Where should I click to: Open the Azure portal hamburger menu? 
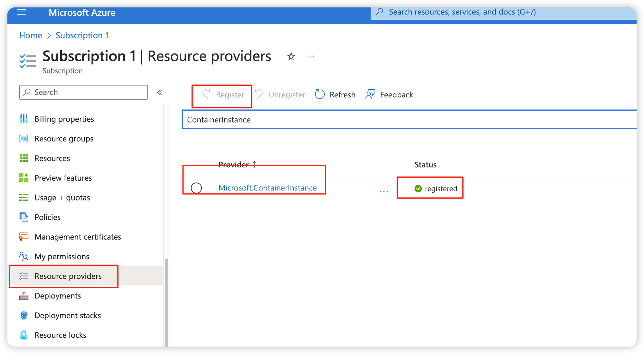22,12
